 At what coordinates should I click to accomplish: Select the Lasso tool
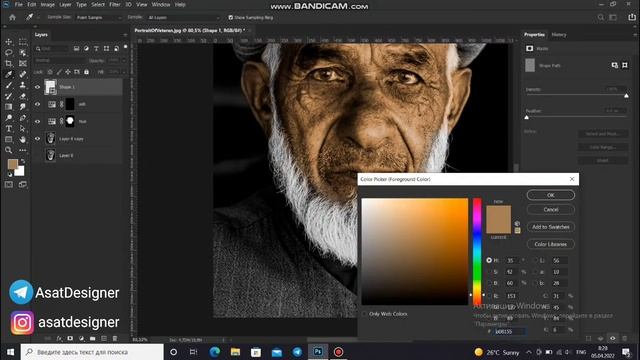tap(9, 53)
